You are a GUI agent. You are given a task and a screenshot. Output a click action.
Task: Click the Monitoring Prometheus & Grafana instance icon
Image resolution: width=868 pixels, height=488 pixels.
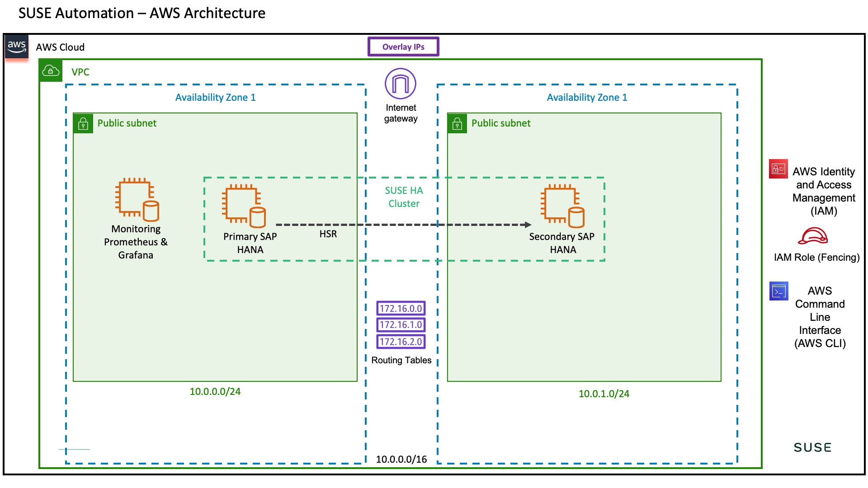[x=137, y=199]
